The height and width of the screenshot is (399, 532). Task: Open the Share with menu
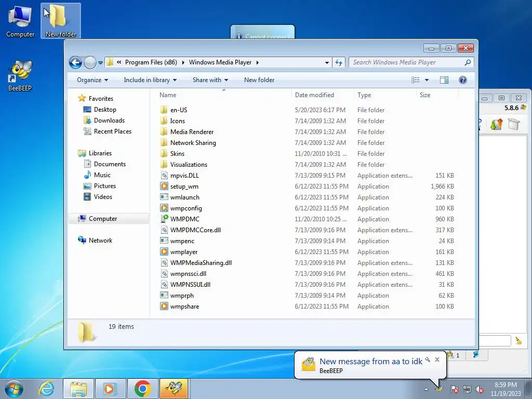[210, 80]
